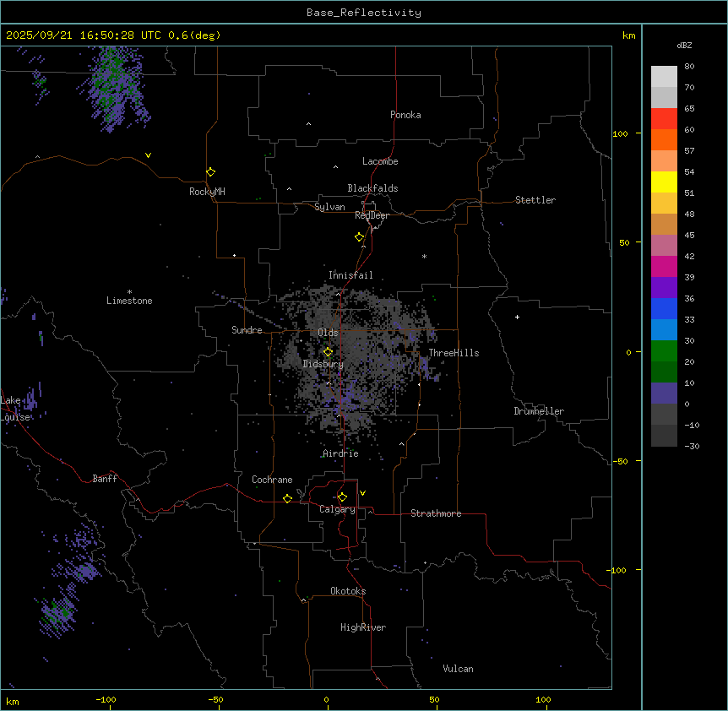Select the yellow diamond radar marker near Olds
This screenshot has width=728, height=711.
click(328, 351)
